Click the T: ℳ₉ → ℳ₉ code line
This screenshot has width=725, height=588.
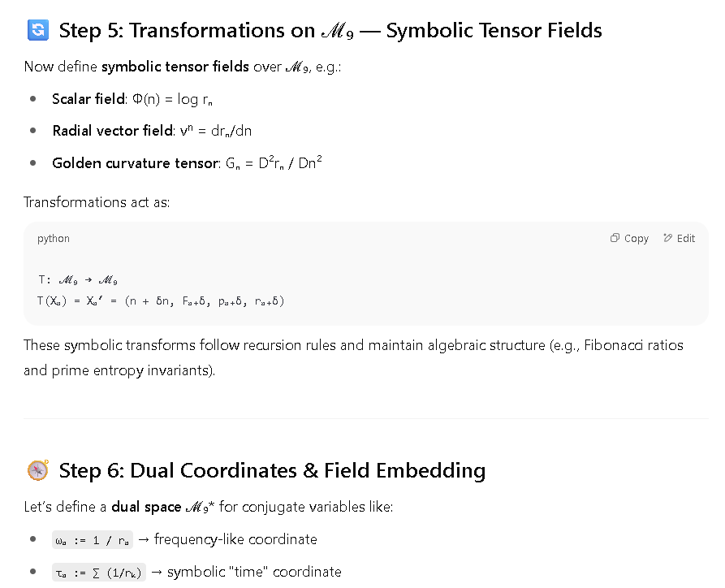point(78,280)
